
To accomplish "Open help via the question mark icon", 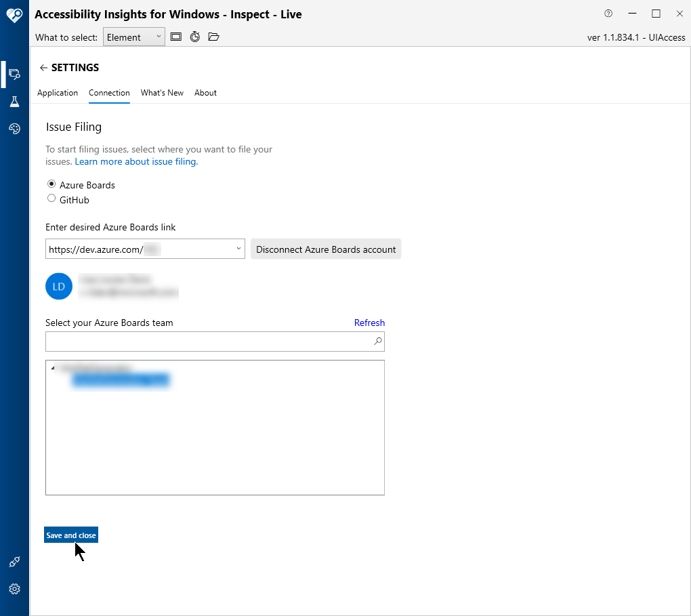I will 608,14.
